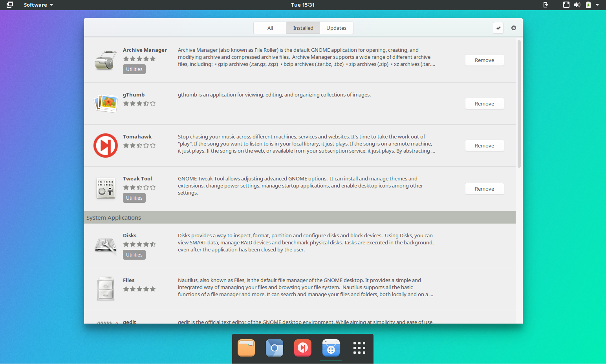This screenshot has height=364, width=606.
Task: Expand the system menu arrow
Action: (597, 5)
